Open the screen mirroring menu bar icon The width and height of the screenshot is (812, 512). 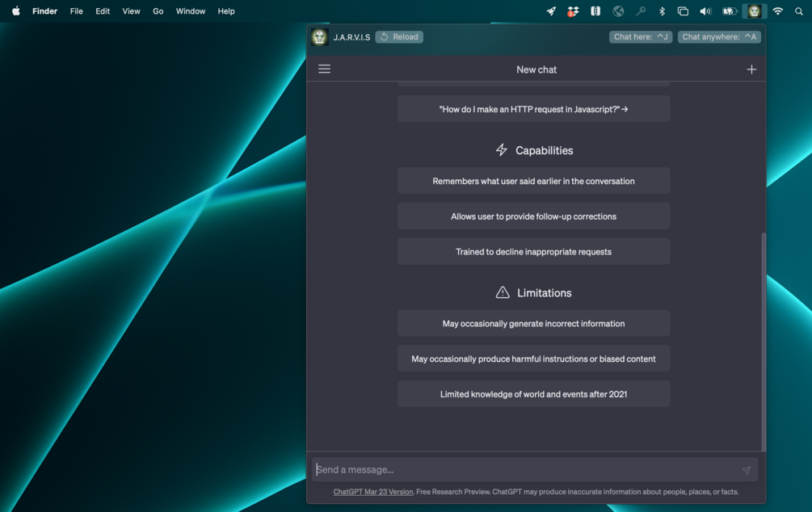pyautogui.click(x=683, y=10)
